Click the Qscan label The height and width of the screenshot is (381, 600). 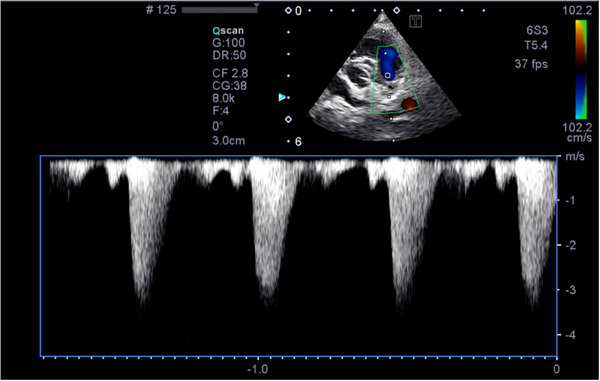tap(228, 31)
